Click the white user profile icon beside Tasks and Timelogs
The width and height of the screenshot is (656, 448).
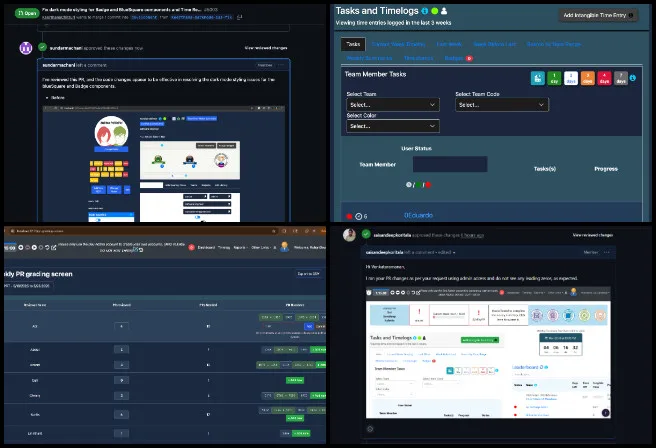[x=444, y=11]
